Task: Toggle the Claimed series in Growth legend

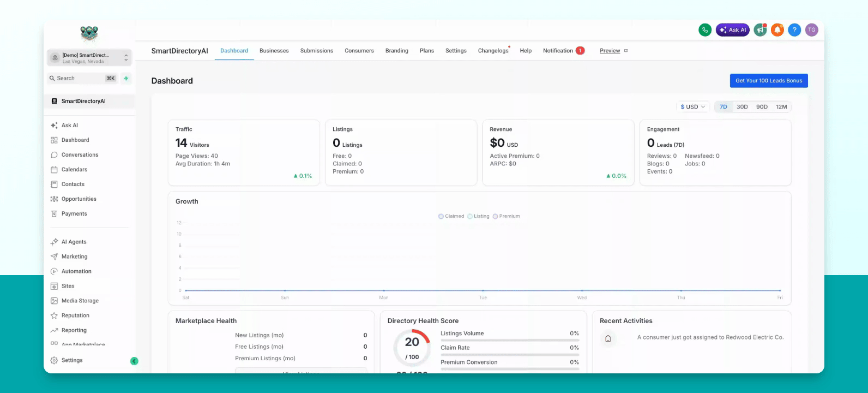Action: pyautogui.click(x=451, y=216)
